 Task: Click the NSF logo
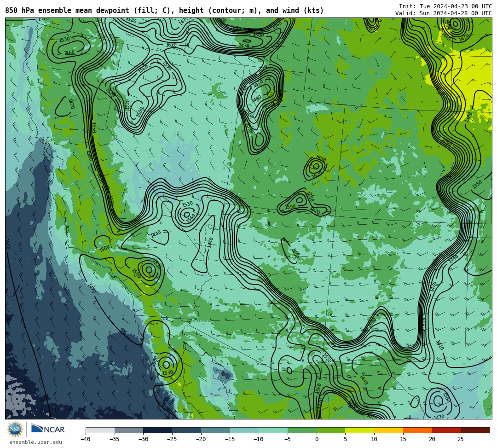(15, 429)
